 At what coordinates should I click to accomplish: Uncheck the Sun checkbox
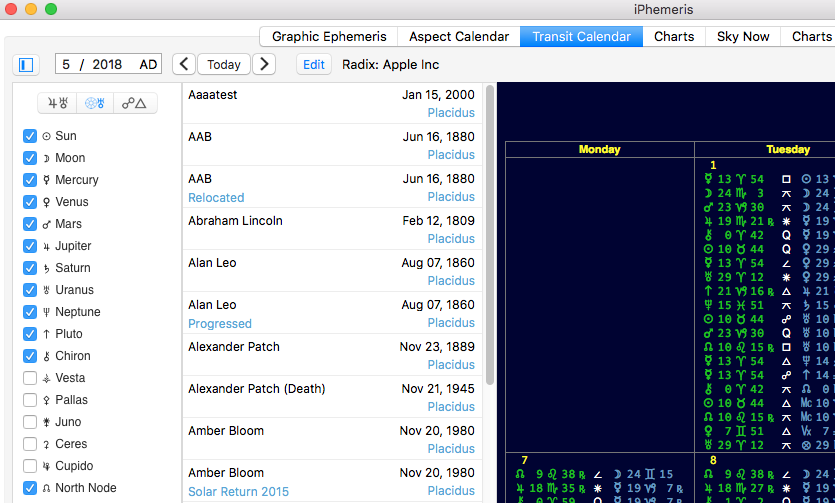pos(30,136)
